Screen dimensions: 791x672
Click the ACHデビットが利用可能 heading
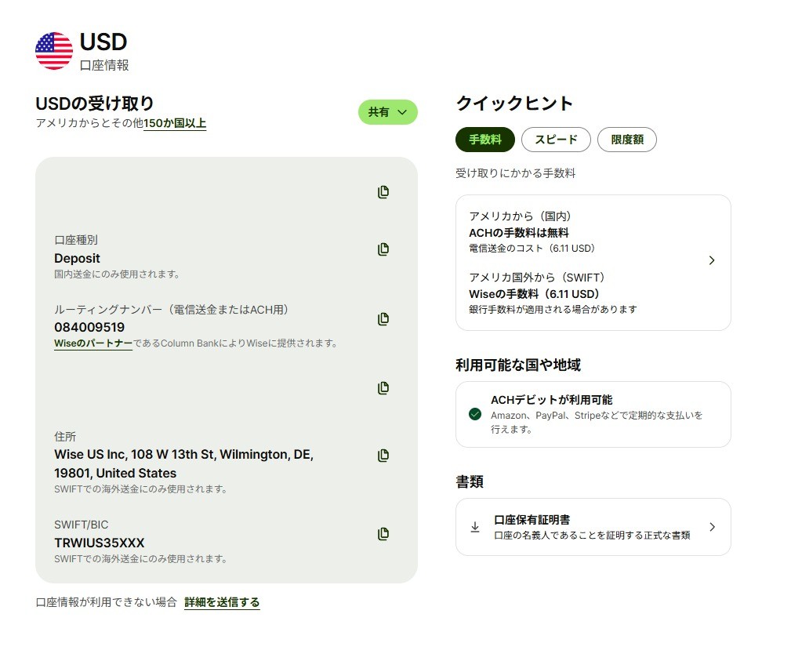click(551, 400)
